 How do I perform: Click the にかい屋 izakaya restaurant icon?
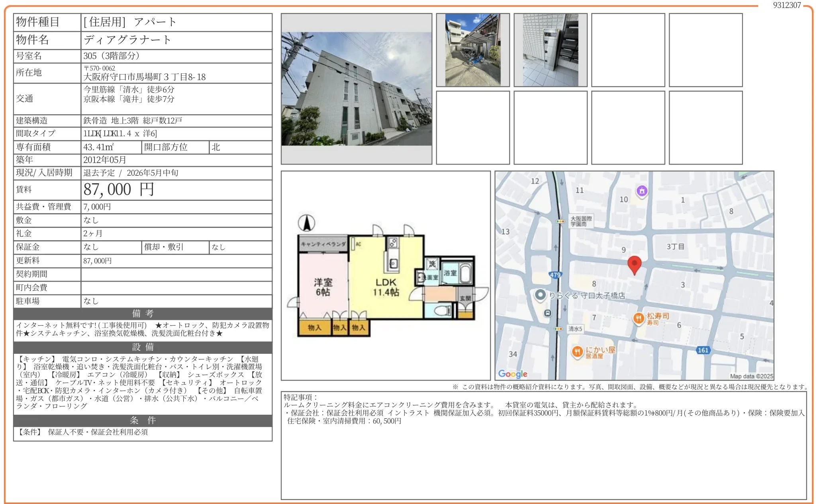click(577, 352)
